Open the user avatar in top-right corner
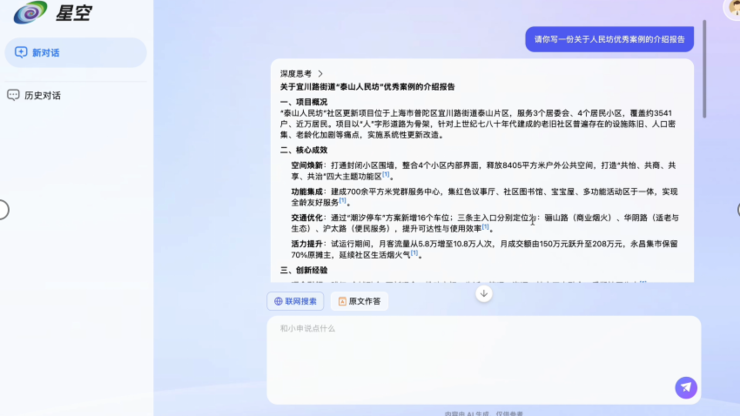Viewport: 740px width, 416px height. (733, 9)
